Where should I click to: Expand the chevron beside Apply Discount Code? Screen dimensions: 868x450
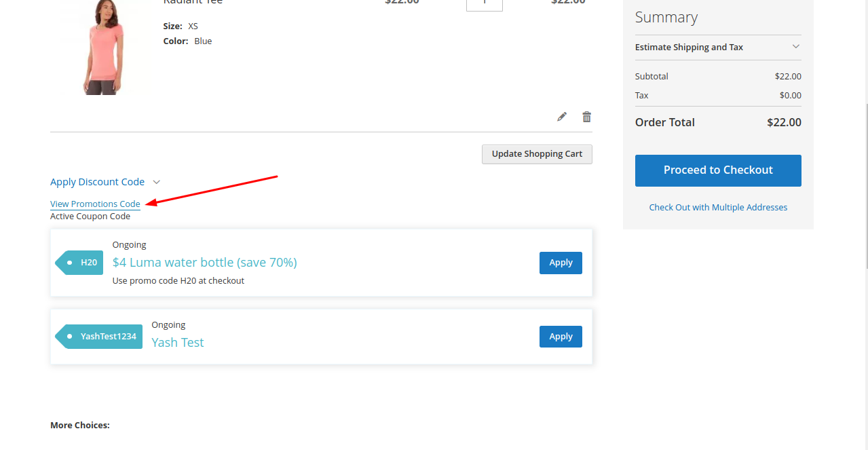pos(156,182)
